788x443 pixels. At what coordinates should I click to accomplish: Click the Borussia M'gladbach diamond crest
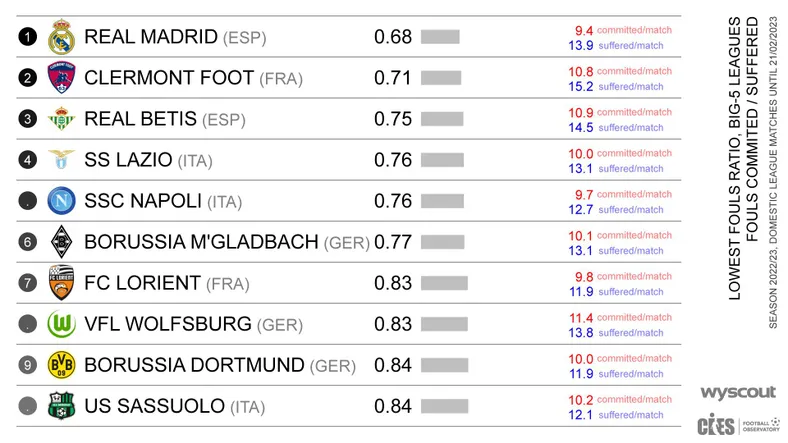coord(61,242)
